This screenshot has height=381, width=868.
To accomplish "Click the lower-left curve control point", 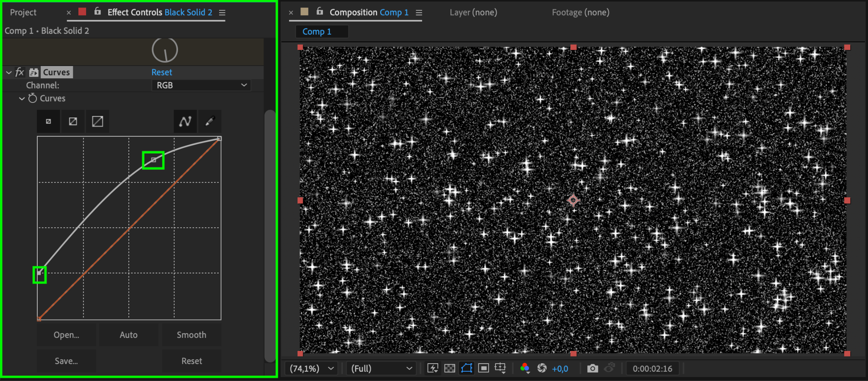I will (40, 273).
